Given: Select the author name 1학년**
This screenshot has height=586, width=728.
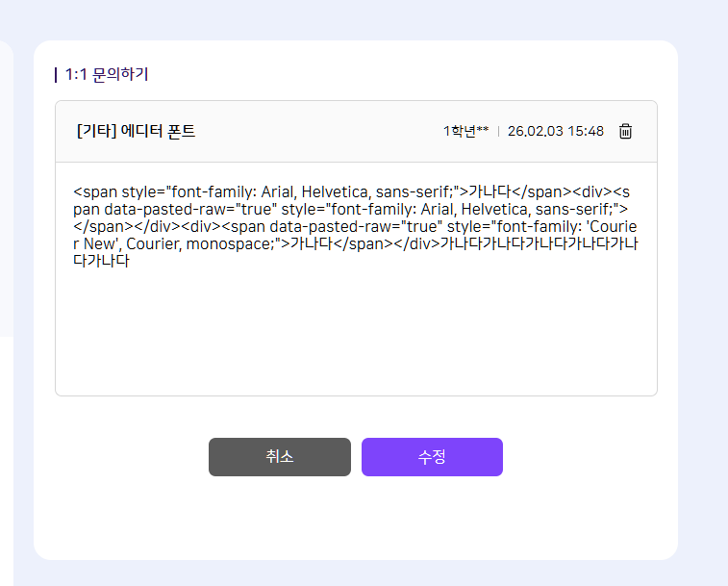Looking at the screenshot, I should [x=465, y=132].
